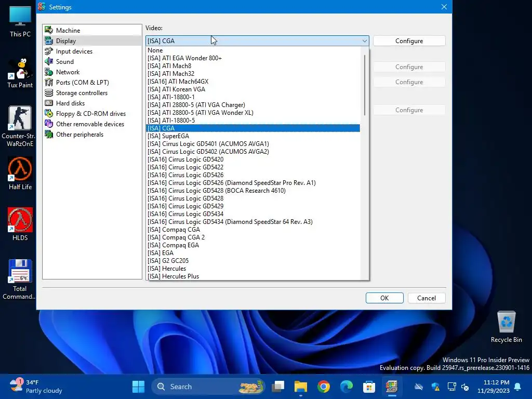Viewport: 532px width, 399px height.
Task: Launch Google Chrome from taskbar
Action: [x=323, y=387]
